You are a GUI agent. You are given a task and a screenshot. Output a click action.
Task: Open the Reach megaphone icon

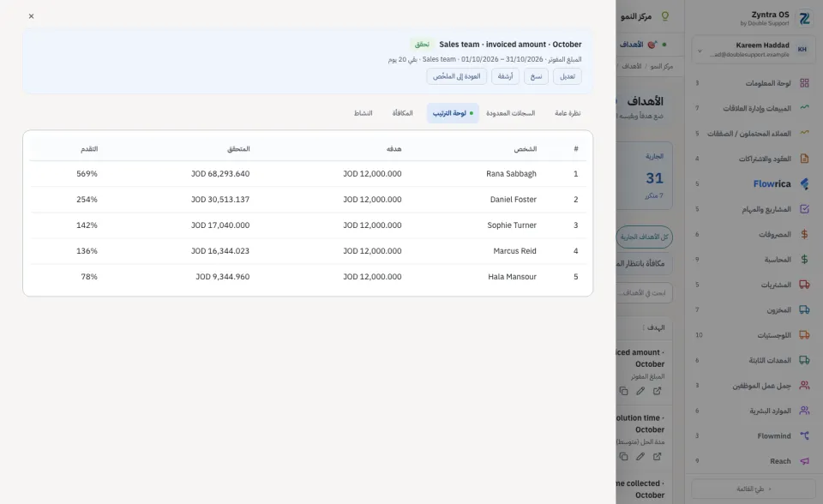[x=804, y=461]
